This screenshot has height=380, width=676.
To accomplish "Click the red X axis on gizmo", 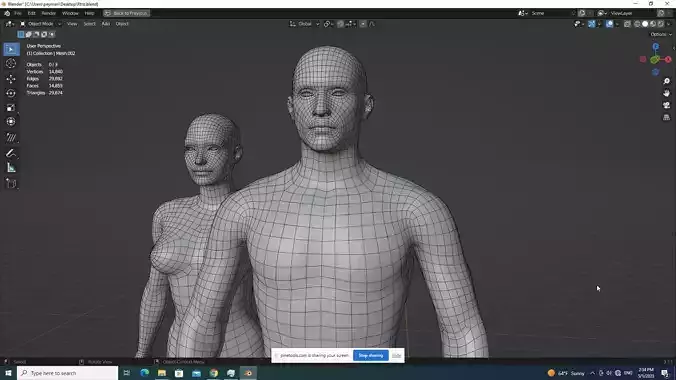I will [x=668, y=60].
